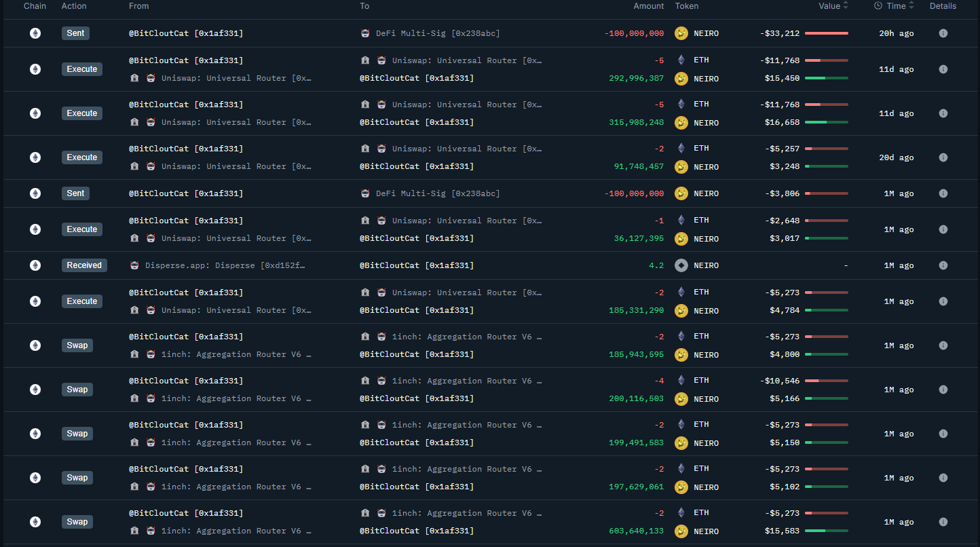Sort table by the Time column arrows
The height and width of the screenshot is (547, 980).
[x=911, y=6]
